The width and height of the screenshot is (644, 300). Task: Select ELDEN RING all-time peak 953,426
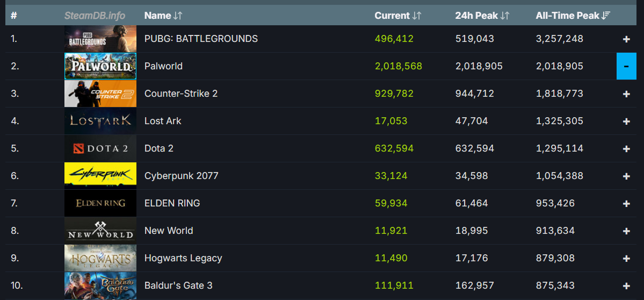pyautogui.click(x=555, y=203)
